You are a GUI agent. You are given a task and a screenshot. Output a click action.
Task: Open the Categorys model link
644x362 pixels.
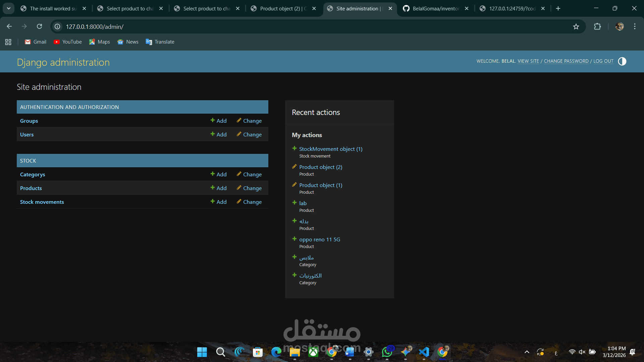(33, 174)
